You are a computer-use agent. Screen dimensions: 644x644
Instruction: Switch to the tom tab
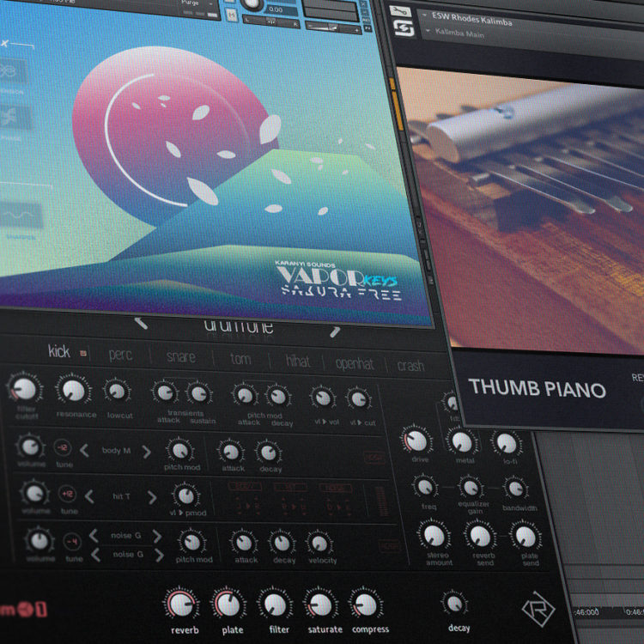click(x=240, y=360)
